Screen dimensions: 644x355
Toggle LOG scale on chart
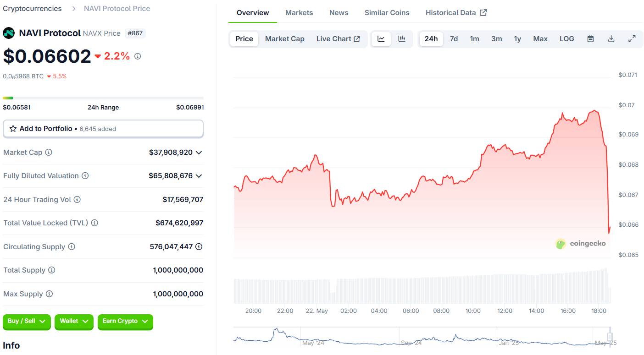(567, 39)
